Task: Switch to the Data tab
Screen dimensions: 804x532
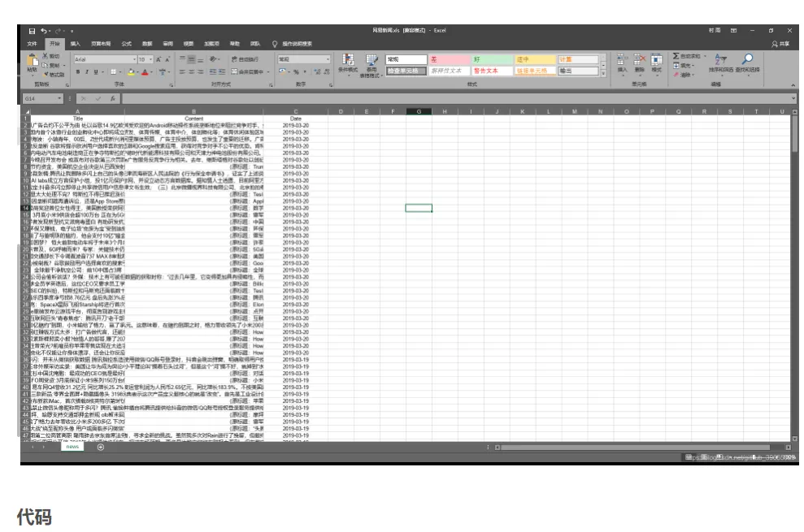Action: pos(147,44)
